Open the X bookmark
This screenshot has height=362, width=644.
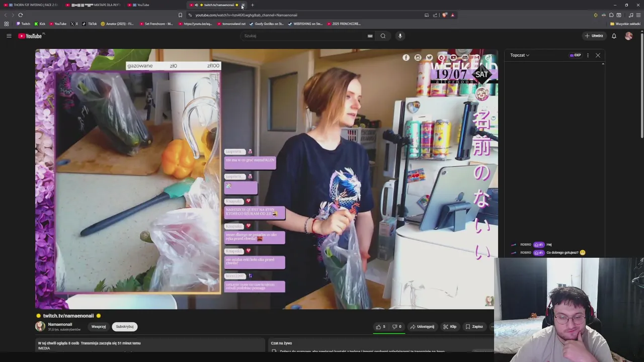click(x=74, y=24)
